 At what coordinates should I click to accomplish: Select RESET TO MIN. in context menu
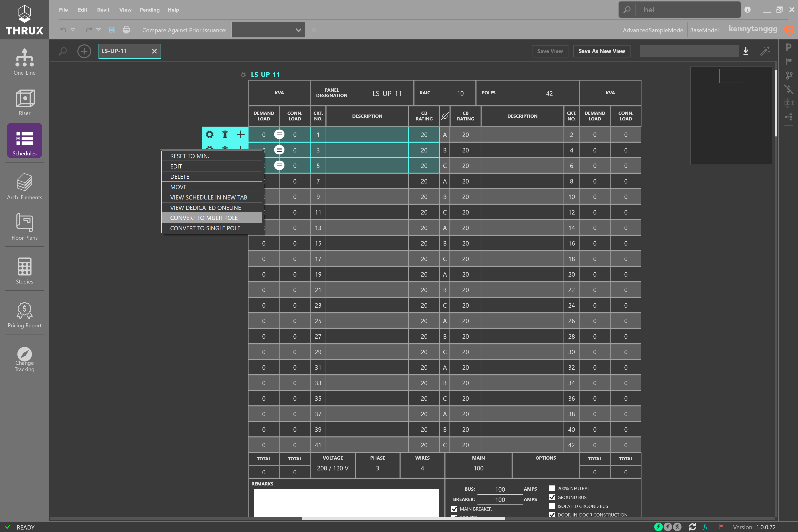click(x=212, y=156)
